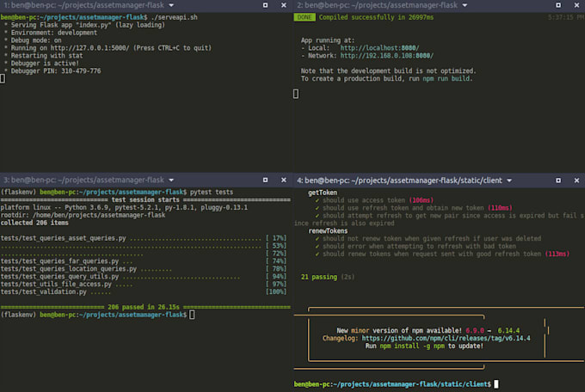Click 'npm run build' command text
The image size is (585, 392).
446,79
